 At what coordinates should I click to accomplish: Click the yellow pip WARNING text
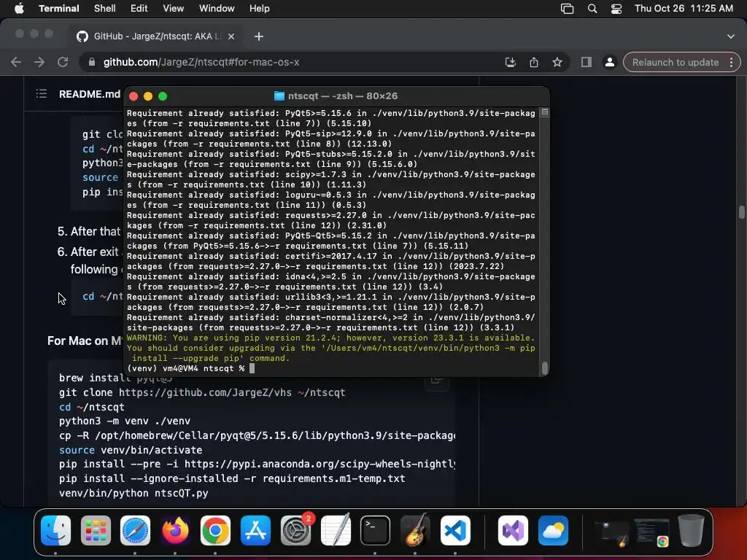point(330,348)
